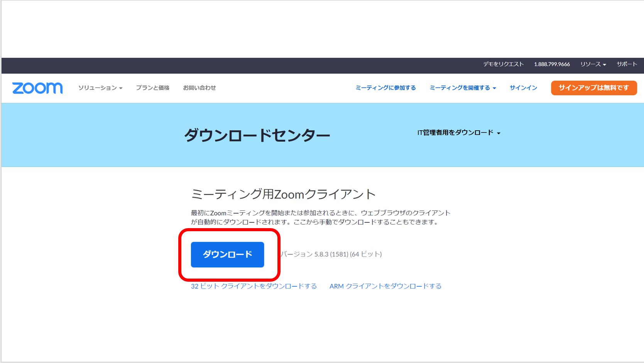Expand the ソリューション dropdown menu
Viewport: 644px width, 363px height.
pyautogui.click(x=100, y=88)
